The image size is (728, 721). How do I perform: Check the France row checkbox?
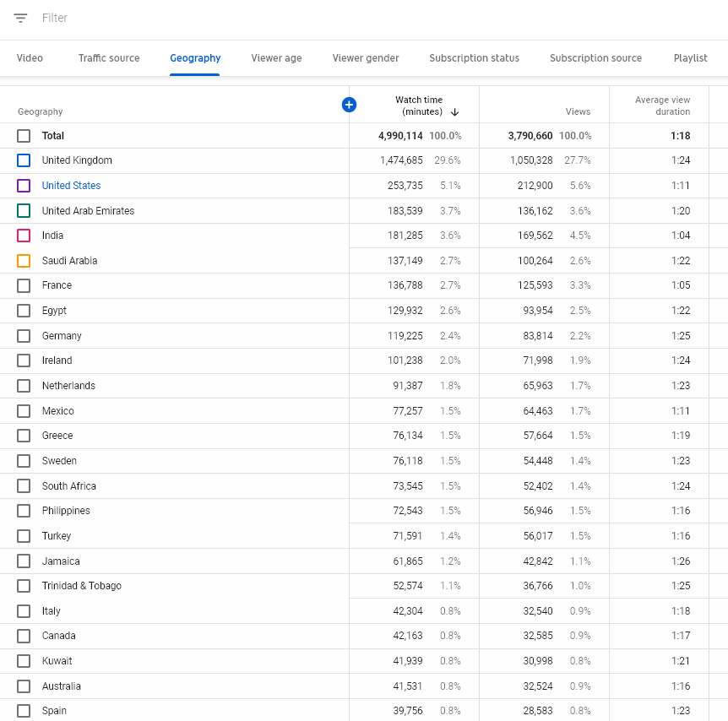tap(24, 285)
